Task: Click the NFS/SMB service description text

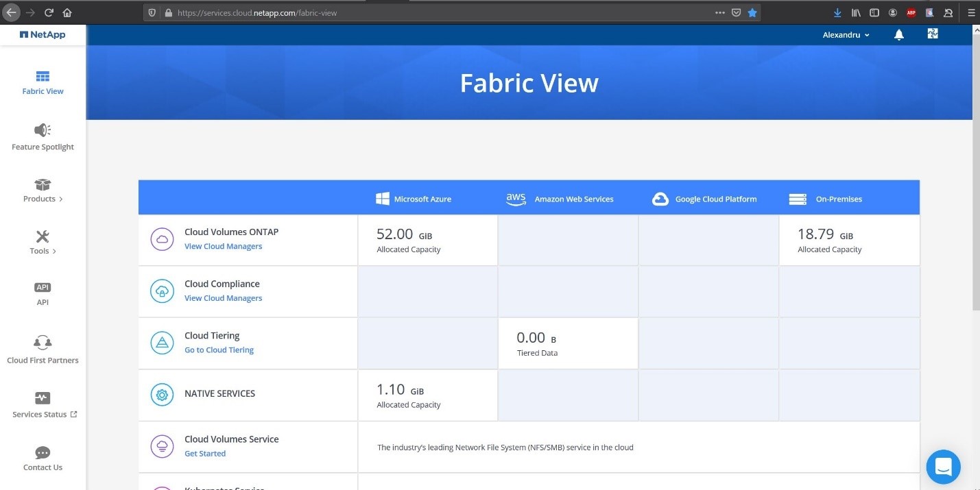Action: click(505, 448)
